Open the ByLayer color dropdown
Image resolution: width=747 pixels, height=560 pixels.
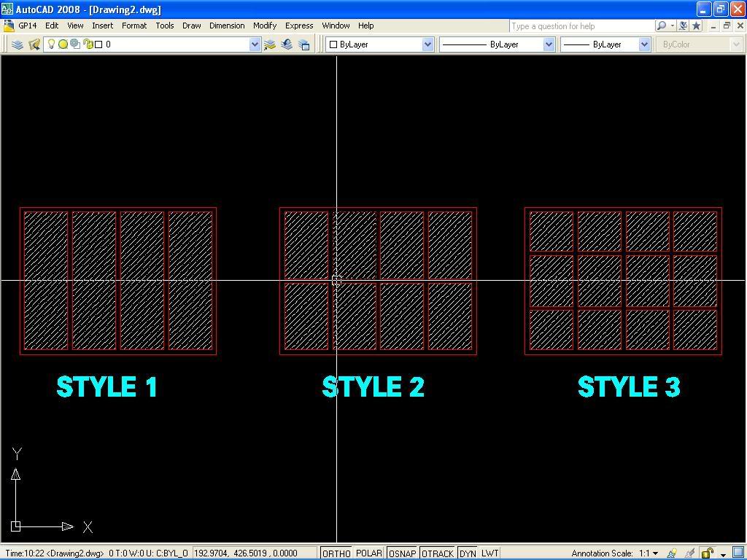coord(428,44)
